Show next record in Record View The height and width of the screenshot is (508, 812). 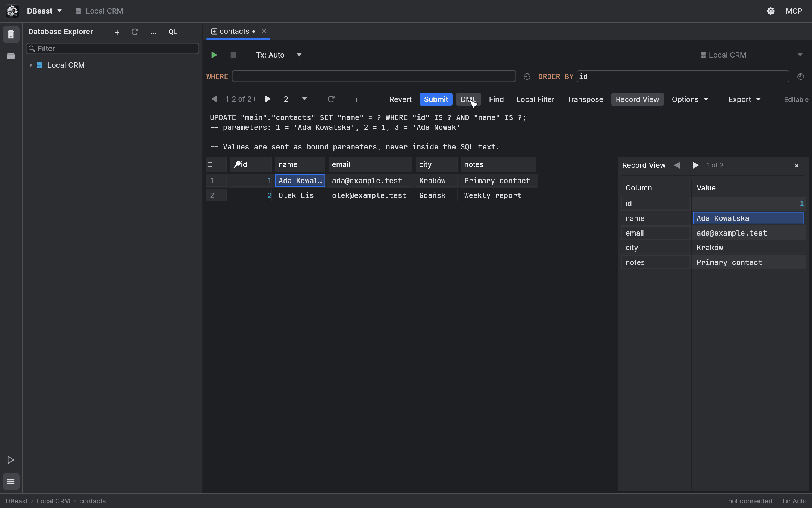[695, 165]
